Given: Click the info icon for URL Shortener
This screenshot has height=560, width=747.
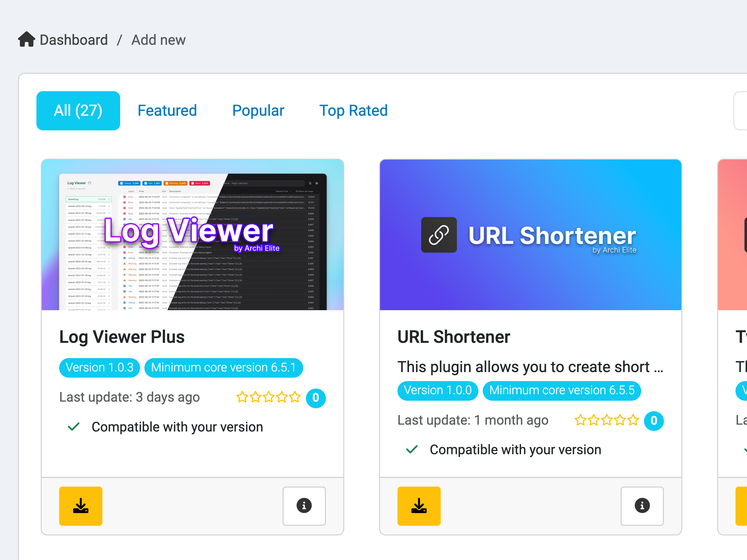Looking at the screenshot, I should pyautogui.click(x=642, y=505).
